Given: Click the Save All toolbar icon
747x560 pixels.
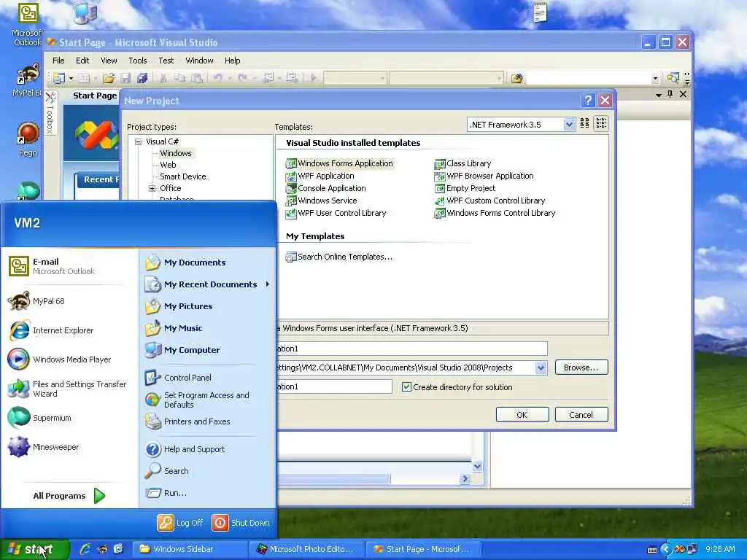Looking at the screenshot, I should point(142,77).
